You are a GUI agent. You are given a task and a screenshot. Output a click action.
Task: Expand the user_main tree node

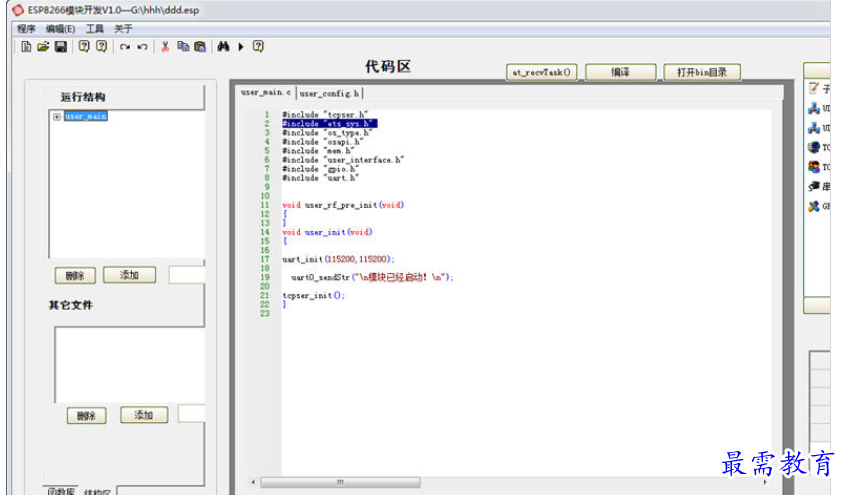[56, 117]
